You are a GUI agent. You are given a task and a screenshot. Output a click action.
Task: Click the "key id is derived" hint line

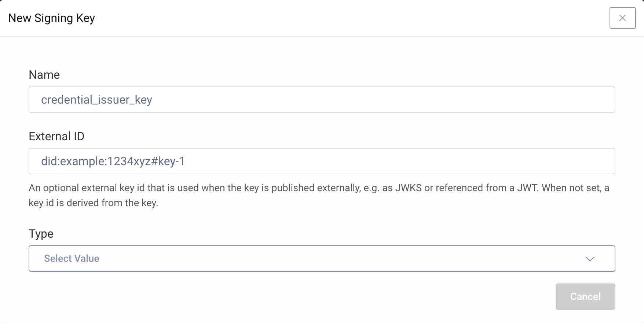coord(93,203)
